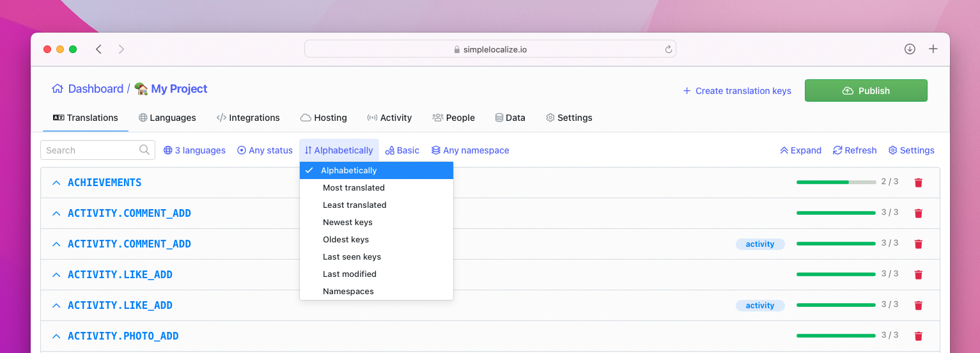
Task: Open Safari downloads icon
Action: [x=910, y=49]
